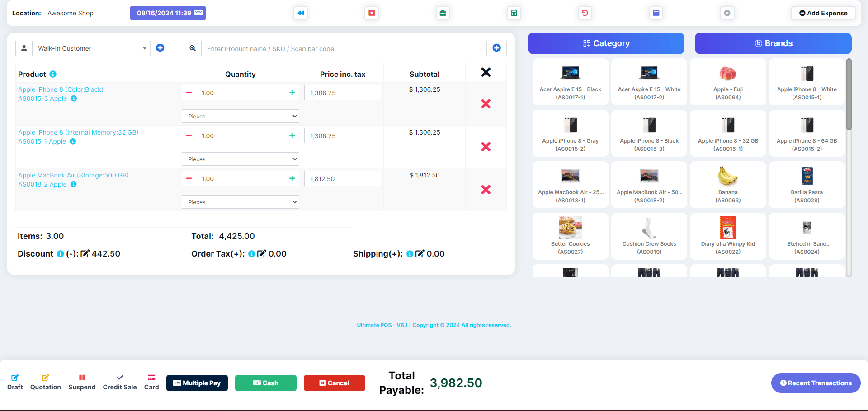Decrease quantity of MacBook Air
868x411 pixels.
click(189, 178)
